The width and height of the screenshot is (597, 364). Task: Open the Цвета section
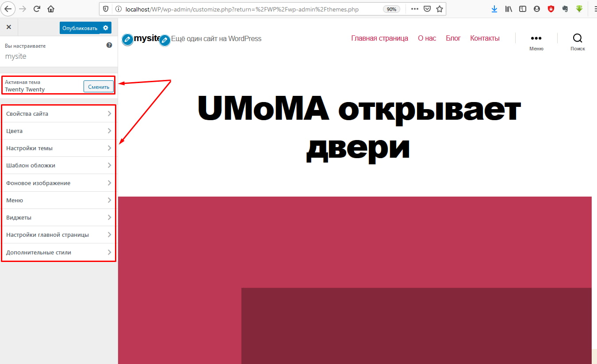coord(58,131)
